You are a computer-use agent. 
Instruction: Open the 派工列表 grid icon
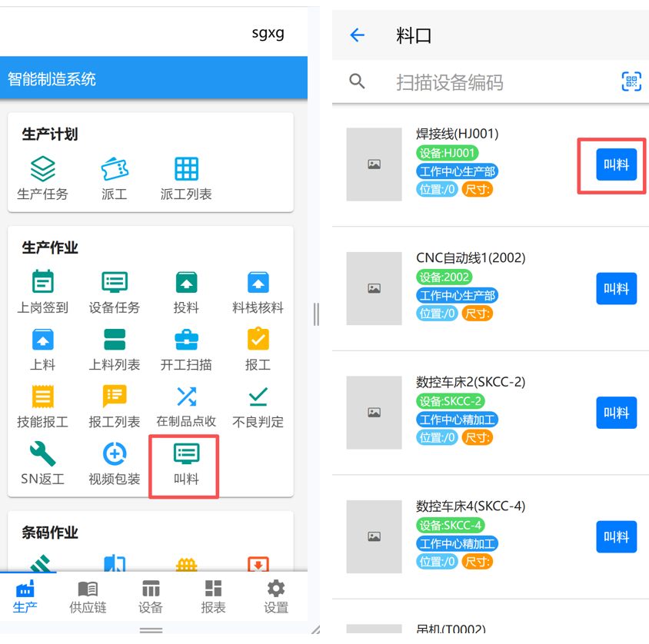186,169
